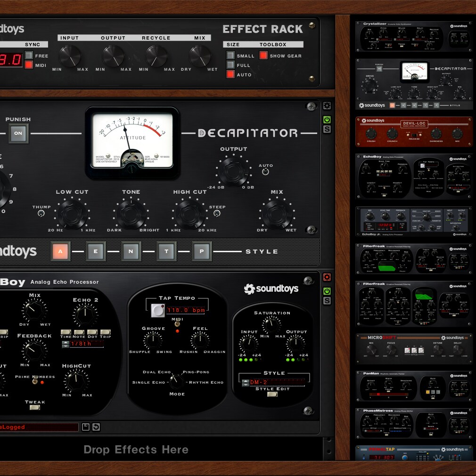Select Decapitator style N
This screenshot has width=476, height=476.
pyautogui.click(x=131, y=251)
